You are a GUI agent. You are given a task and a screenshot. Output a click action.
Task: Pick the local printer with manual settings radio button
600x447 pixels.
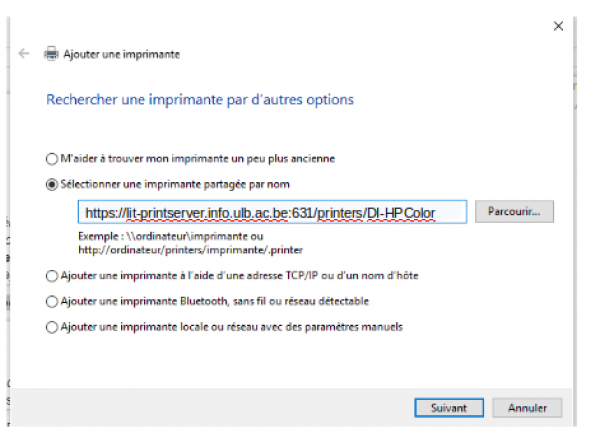click(51, 327)
